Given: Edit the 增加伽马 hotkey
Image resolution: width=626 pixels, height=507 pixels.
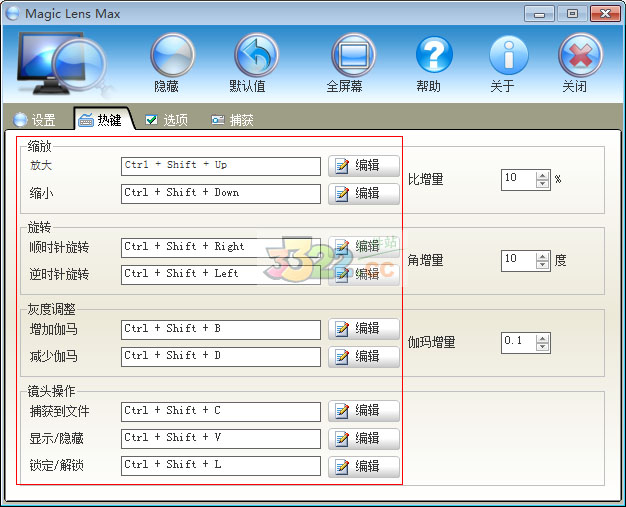Looking at the screenshot, I should [364, 329].
